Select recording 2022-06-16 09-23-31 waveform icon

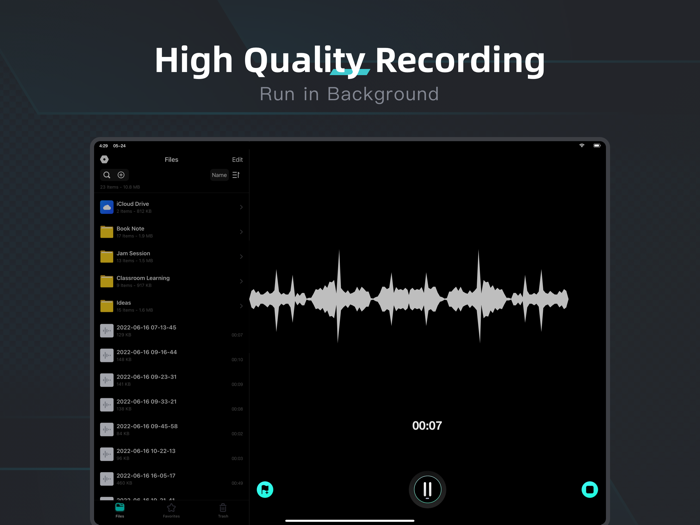coord(107,380)
